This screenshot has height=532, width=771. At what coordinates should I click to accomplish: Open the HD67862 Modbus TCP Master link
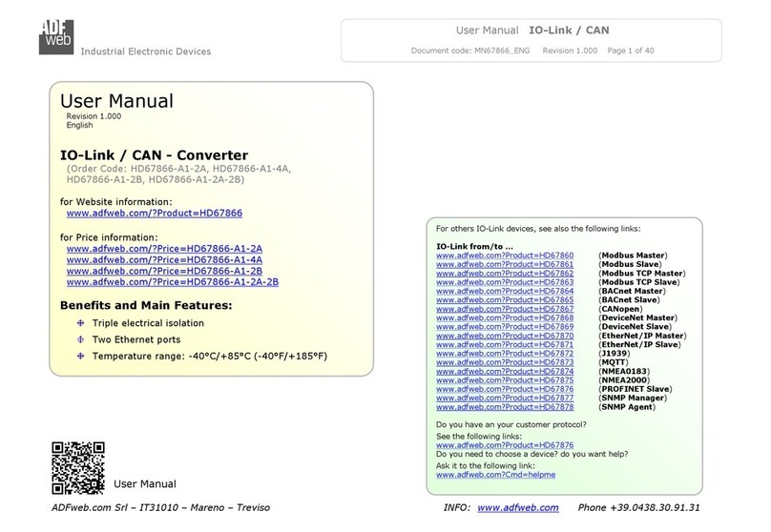505,273
